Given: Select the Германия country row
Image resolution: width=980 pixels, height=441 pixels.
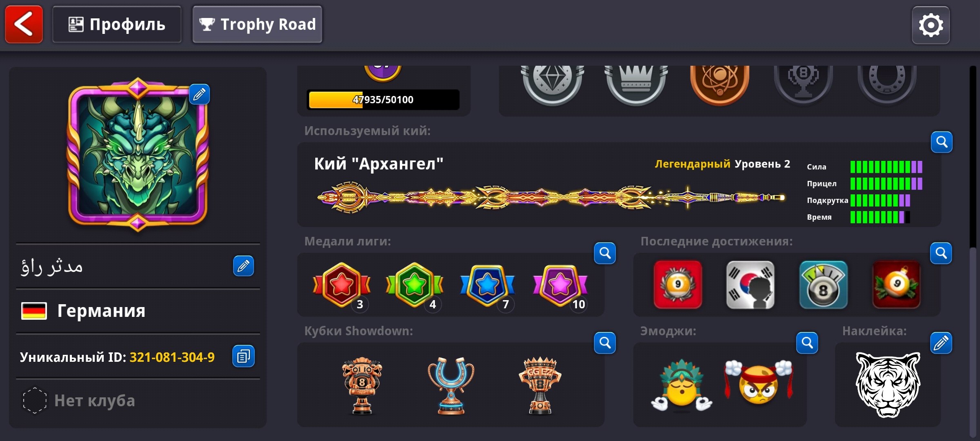Looking at the screenshot, I should 138,311.
